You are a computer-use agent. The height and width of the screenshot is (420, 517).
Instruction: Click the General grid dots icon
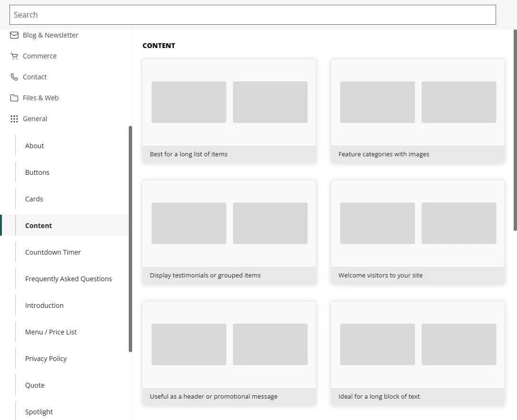[14, 119]
